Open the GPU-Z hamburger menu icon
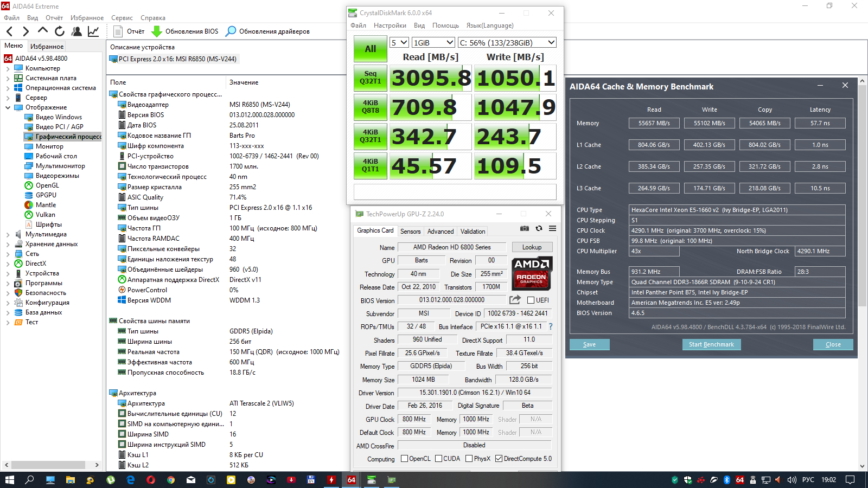 pos(552,228)
